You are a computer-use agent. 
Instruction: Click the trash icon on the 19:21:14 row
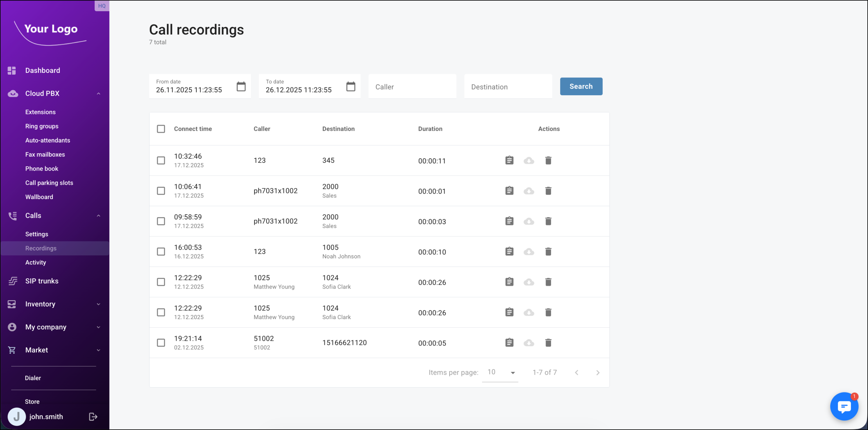pos(548,343)
